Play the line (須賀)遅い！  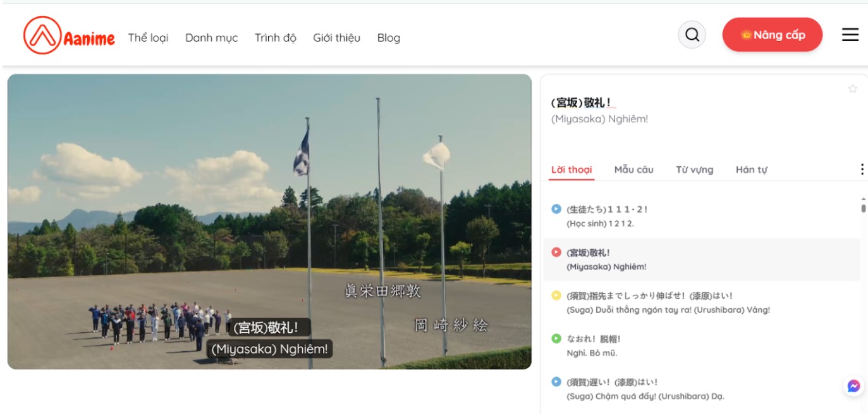(556, 382)
